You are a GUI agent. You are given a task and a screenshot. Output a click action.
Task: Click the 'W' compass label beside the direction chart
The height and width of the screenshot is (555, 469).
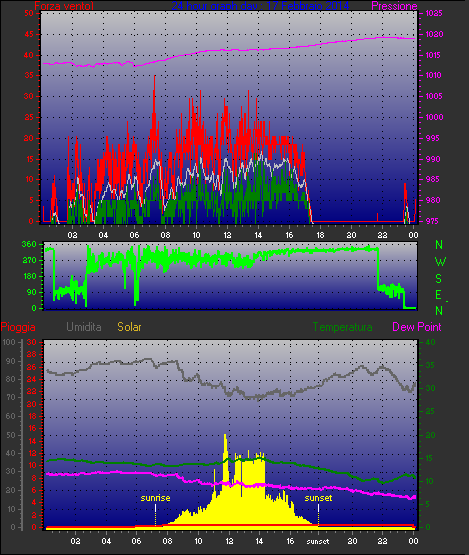(440, 262)
